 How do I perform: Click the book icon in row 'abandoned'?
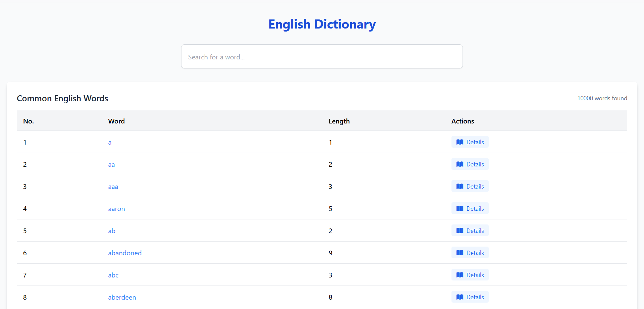[460, 253]
